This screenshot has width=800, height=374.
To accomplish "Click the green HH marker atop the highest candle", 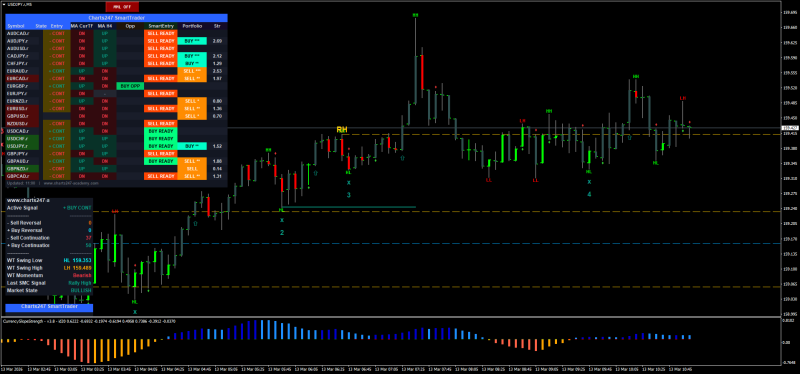I will tap(415, 15).
